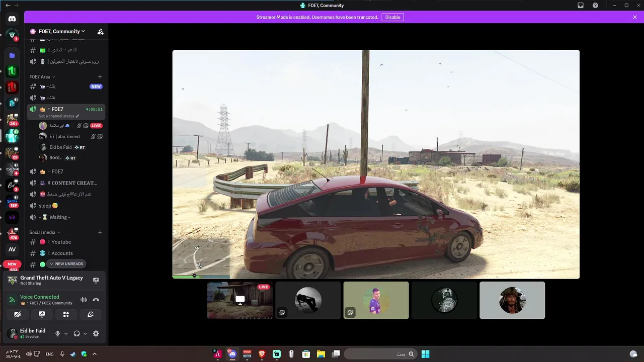This screenshot has height=362, width=644.
Task: Open ENG language switcher
Action: click(x=49, y=354)
